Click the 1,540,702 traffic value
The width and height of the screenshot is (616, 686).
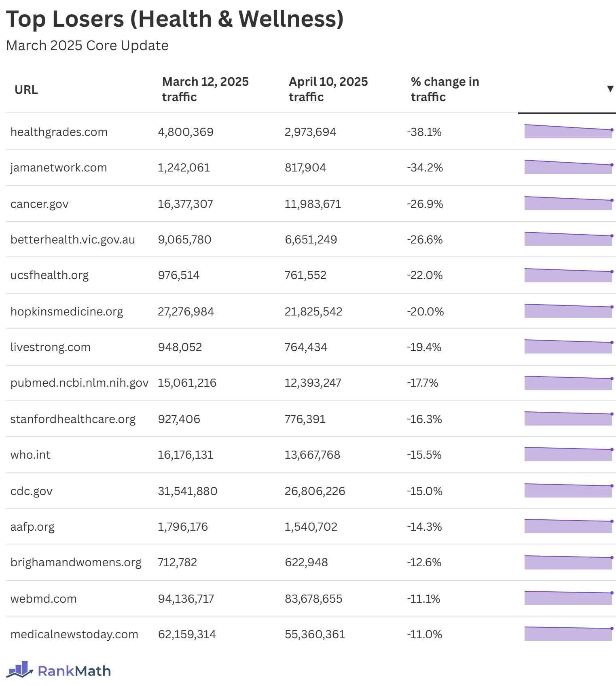(x=311, y=527)
